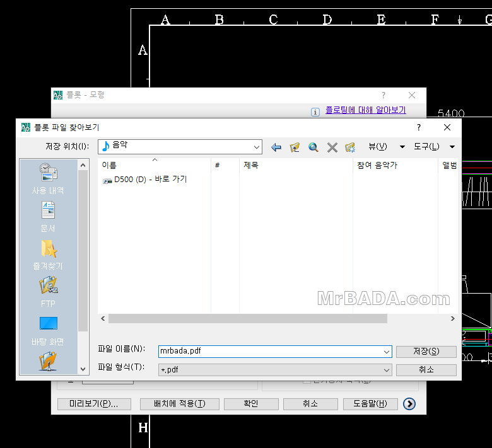
Task: Close the 플롯 파일 찾아보기 dialog
Action: point(447,127)
